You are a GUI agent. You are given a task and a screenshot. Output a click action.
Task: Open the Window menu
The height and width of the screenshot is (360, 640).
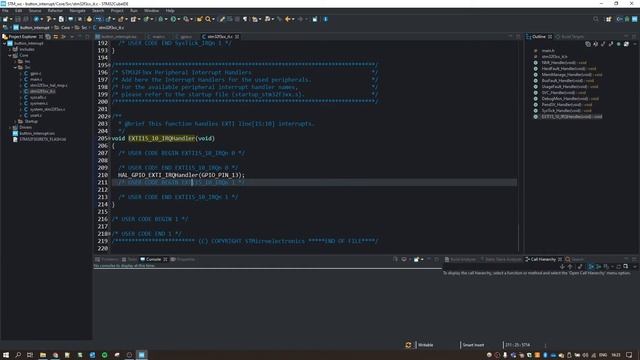coord(151,11)
